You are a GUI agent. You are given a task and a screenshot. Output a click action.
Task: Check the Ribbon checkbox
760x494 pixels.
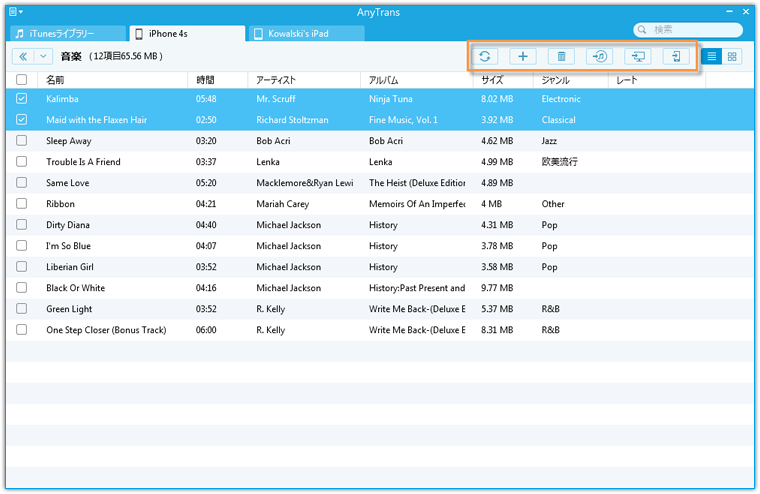coord(21,204)
